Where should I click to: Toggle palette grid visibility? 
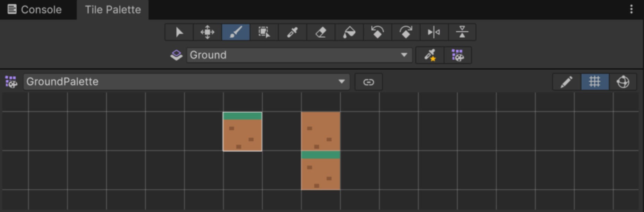click(x=595, y=82)
